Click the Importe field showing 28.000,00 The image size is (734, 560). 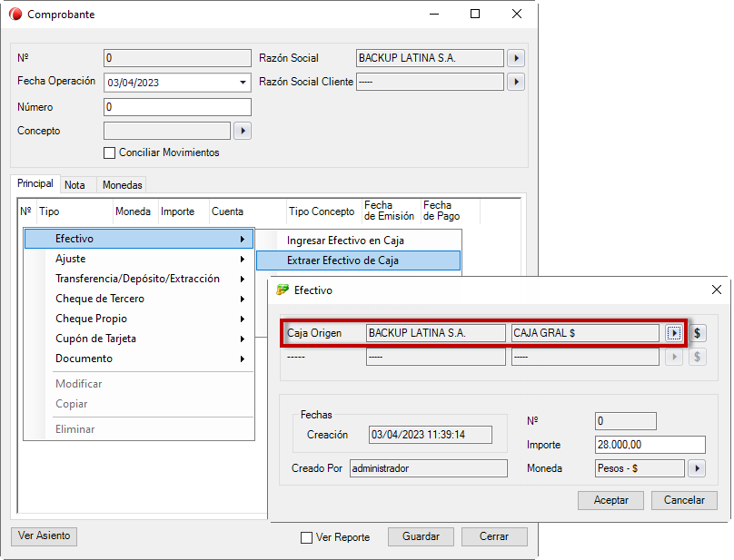click(x=650, y=445)
